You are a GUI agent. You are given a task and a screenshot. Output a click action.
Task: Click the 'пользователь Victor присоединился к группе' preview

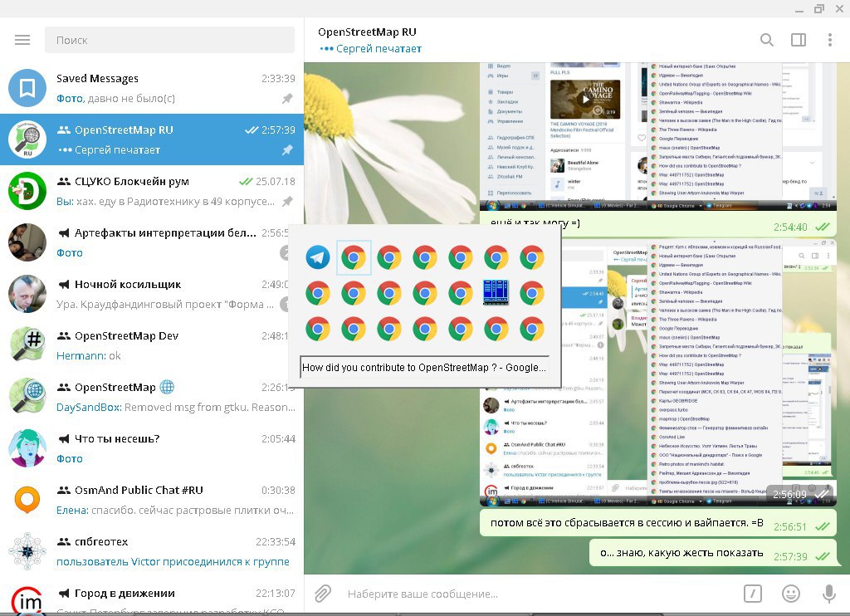point(173,562)
